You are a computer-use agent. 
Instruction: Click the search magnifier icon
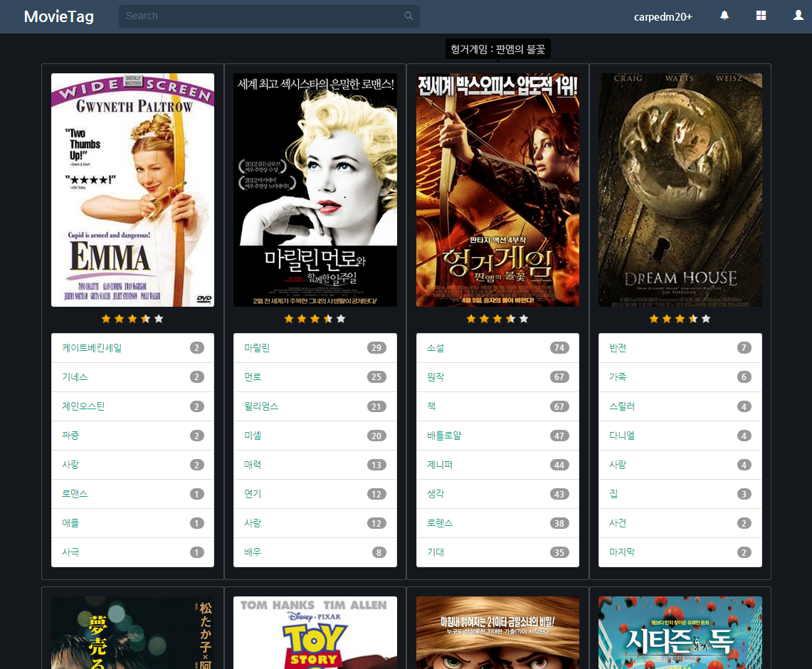pos(408,16)
